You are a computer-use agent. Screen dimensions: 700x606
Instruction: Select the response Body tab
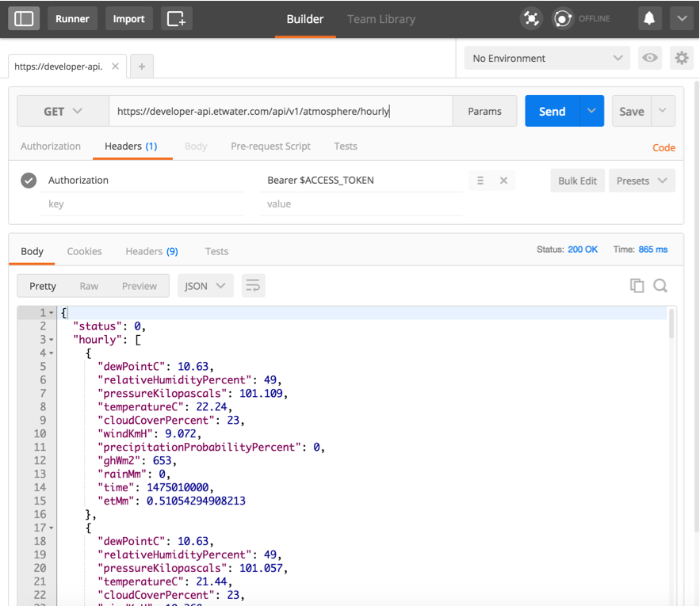[x=33, y=251]
